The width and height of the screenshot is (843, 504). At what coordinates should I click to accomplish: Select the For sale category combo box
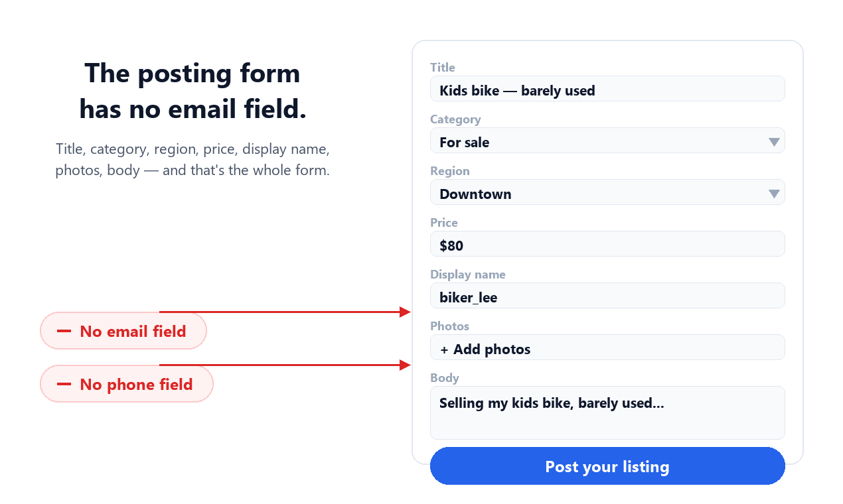tap(607, 141)
